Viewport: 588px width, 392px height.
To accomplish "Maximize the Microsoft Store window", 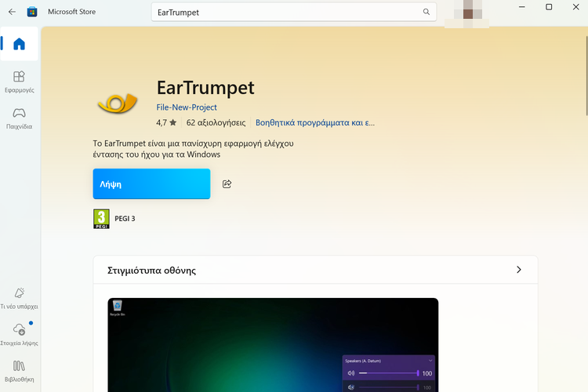I will click(x=549, y=7).
